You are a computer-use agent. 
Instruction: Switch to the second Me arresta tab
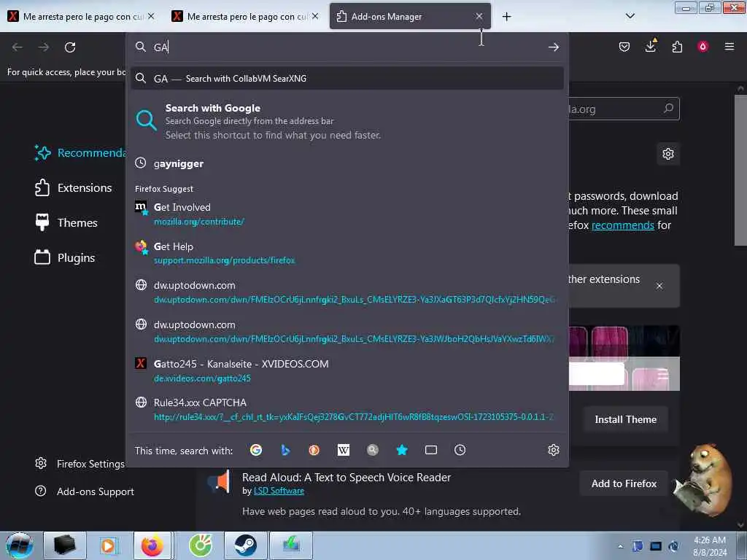pyautogui.click(x=246, y=17)
